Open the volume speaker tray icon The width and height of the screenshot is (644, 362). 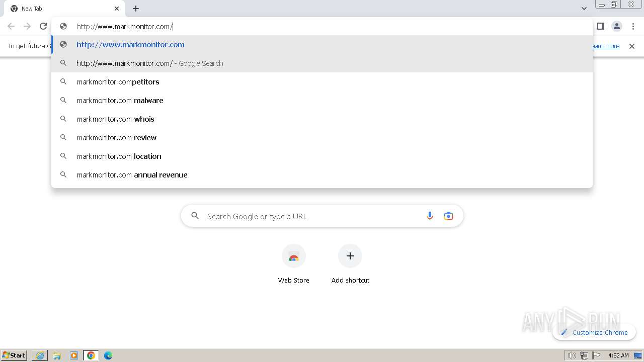(x=572, y=355)
